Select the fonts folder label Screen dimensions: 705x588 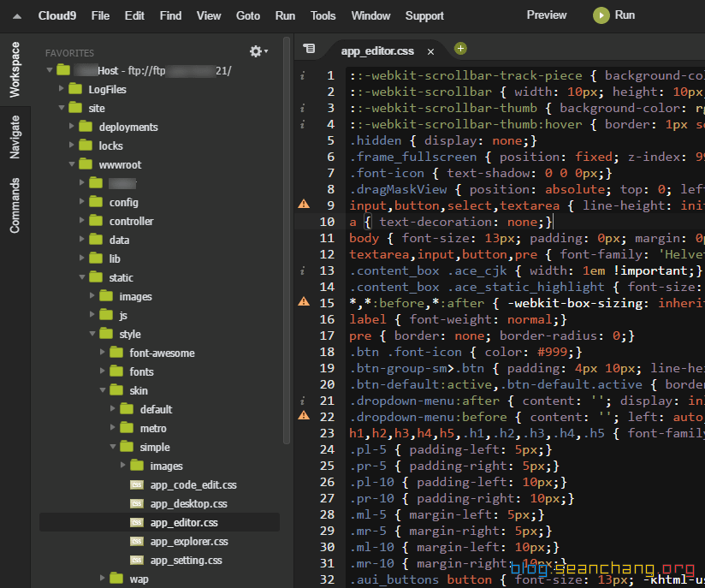tap(142, 372)
